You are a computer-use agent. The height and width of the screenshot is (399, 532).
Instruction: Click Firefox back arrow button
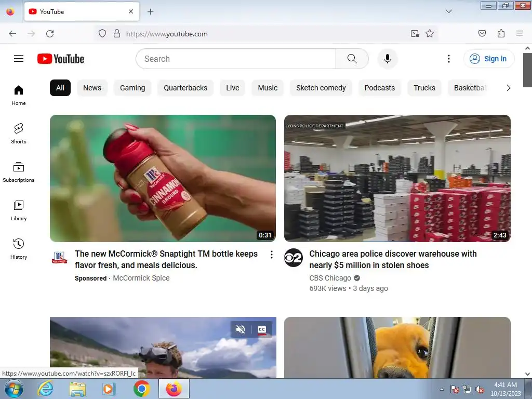pos(12,34)
